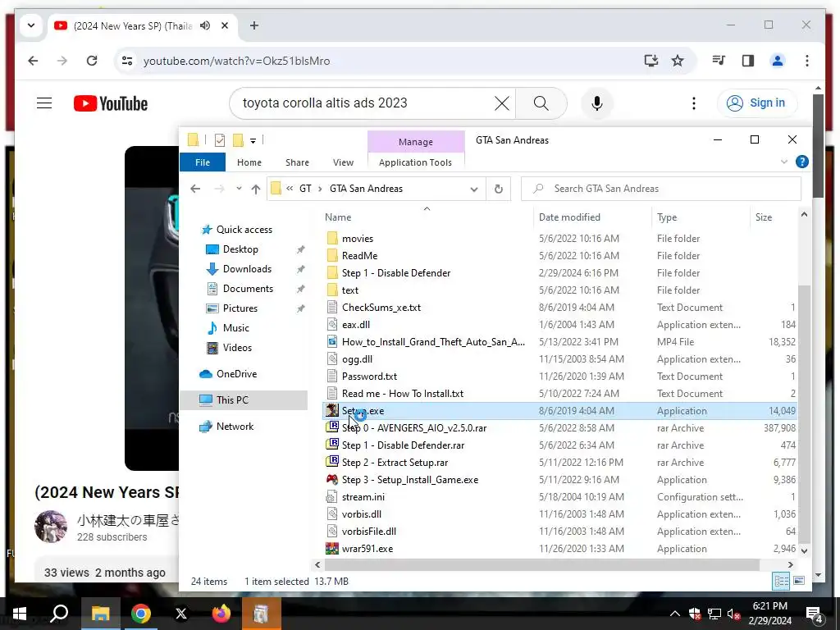Open Application Tools ribbon tab
The image size is (840, 630).
coord(415,162)
